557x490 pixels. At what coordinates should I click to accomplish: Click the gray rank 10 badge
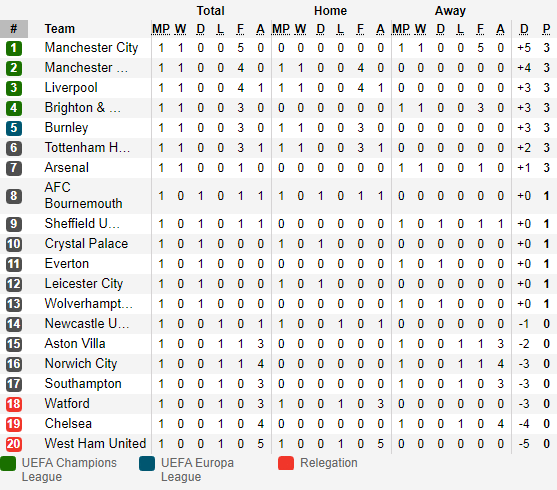pyautogui.click(x=14, y=244)
